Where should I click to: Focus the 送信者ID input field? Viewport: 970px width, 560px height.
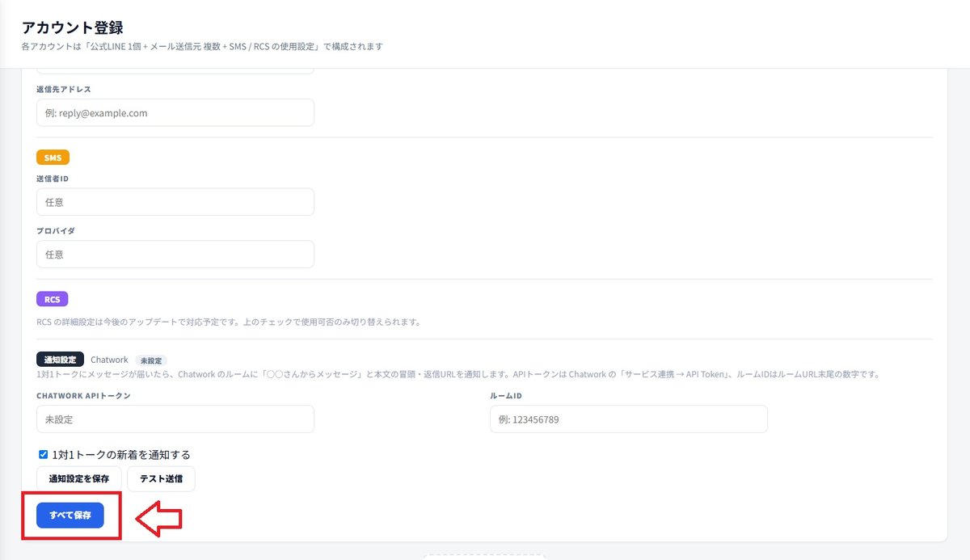click(x=175, y=202)
